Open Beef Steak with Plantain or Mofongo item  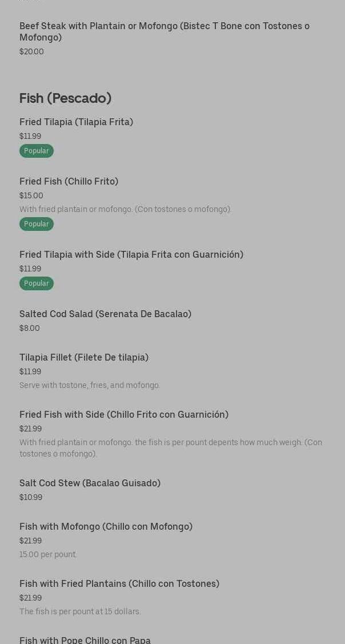(x=165, y=31)
